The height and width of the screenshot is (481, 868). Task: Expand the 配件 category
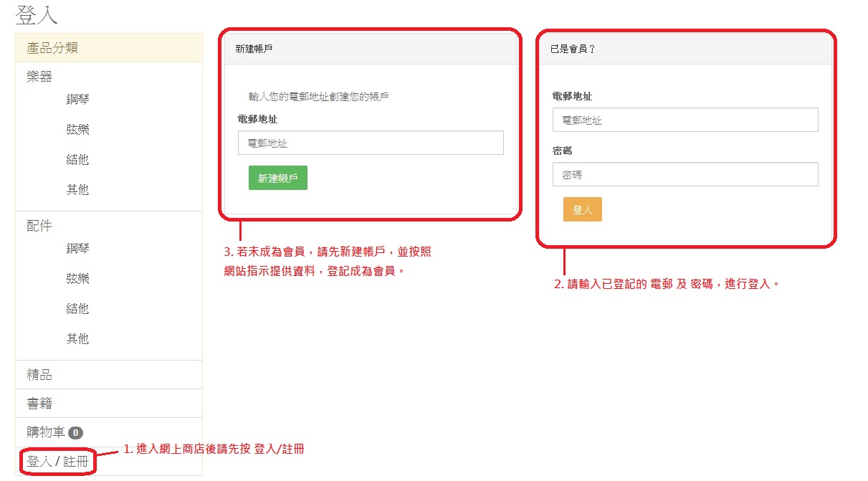coord(39,226)
